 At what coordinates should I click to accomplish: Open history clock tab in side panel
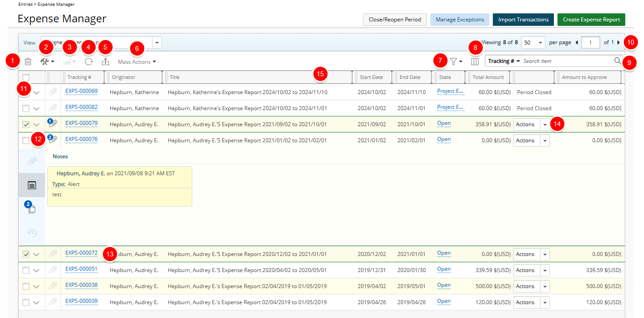coord(32,232)
